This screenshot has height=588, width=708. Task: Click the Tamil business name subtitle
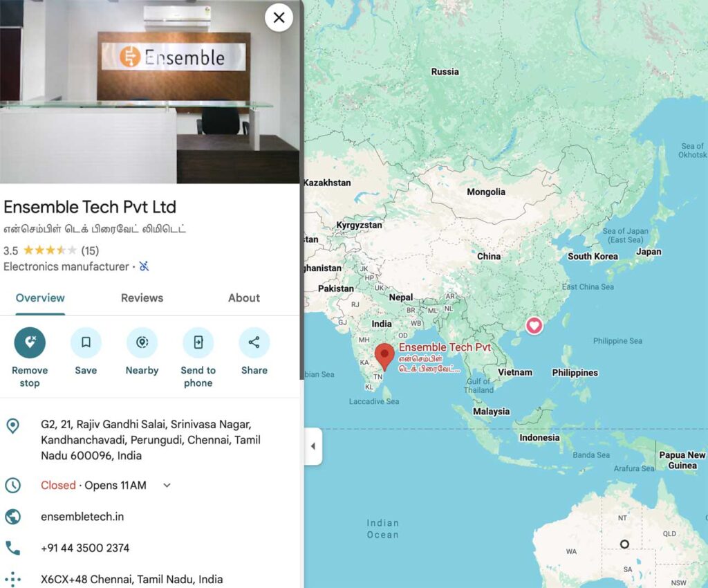(x=94, y=229)
